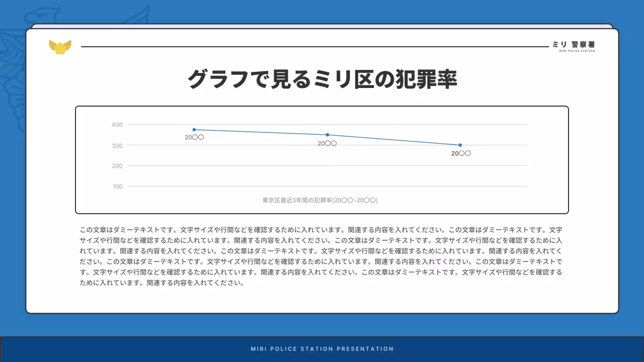Click the slide title グラフで見るミリ区の犯罪率
The width and height of the screenshot is (644, 362).
pyautogui.click(x=322, y=78)
